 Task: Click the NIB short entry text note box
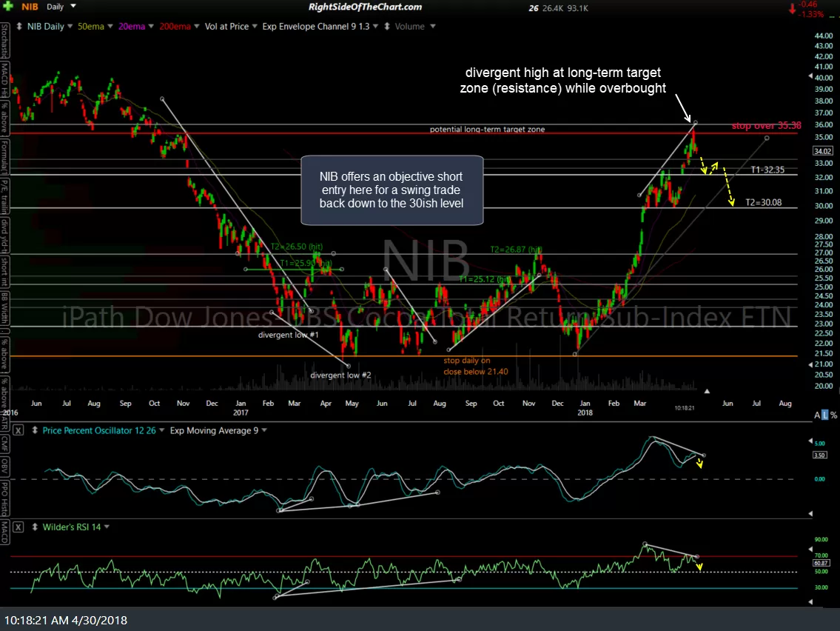tap(392, 190)
